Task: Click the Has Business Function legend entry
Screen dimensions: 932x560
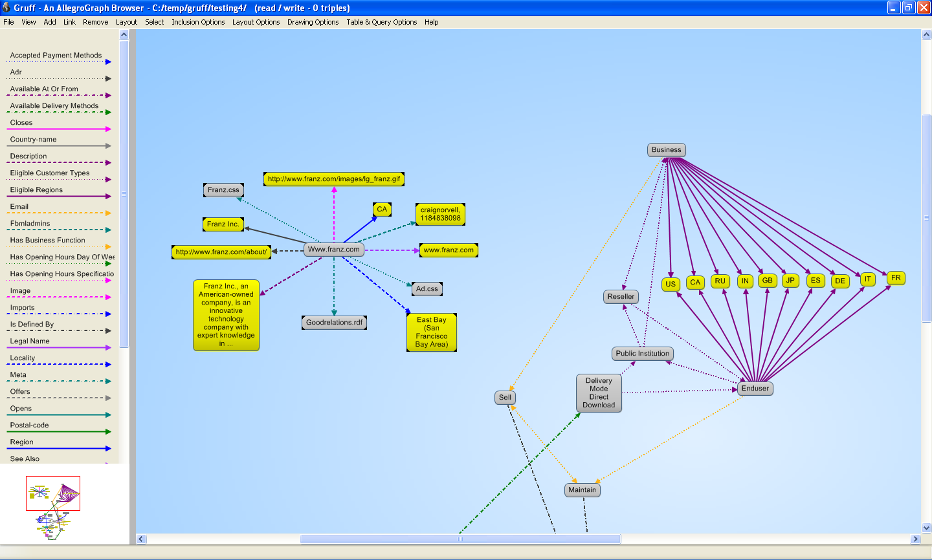Action: tap(47, 241)
